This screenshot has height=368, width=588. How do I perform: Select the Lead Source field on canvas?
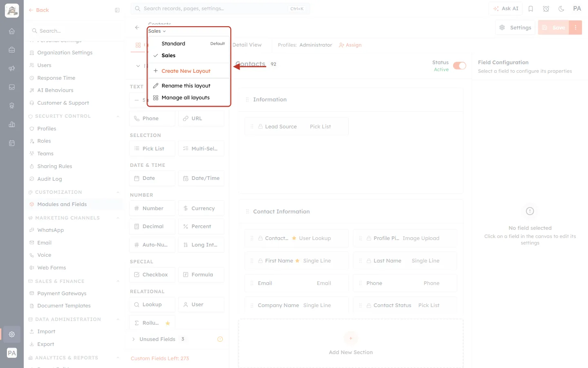pyautogui.click(x=296, y=127)
